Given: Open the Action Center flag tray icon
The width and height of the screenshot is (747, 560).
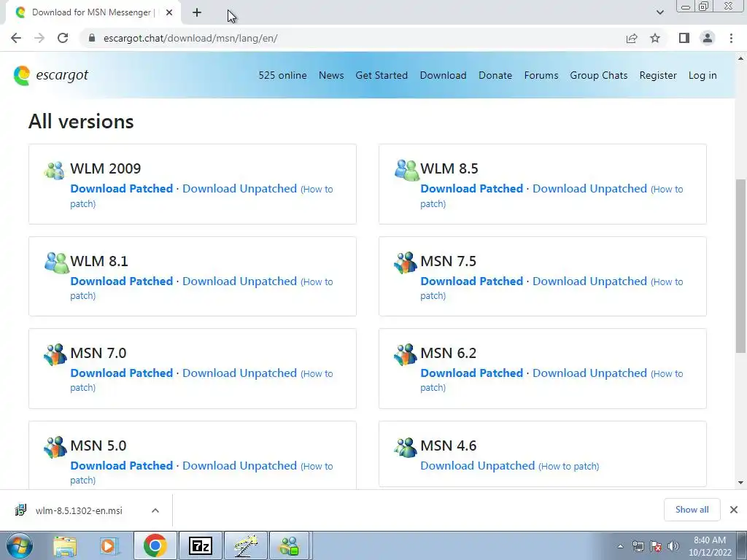Looking at the screenshot, I should [x=656, y=545].
